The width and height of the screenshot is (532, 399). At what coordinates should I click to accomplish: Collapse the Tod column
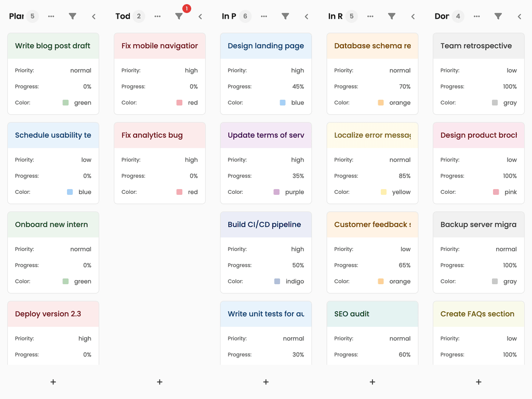[x=200, y=16]
